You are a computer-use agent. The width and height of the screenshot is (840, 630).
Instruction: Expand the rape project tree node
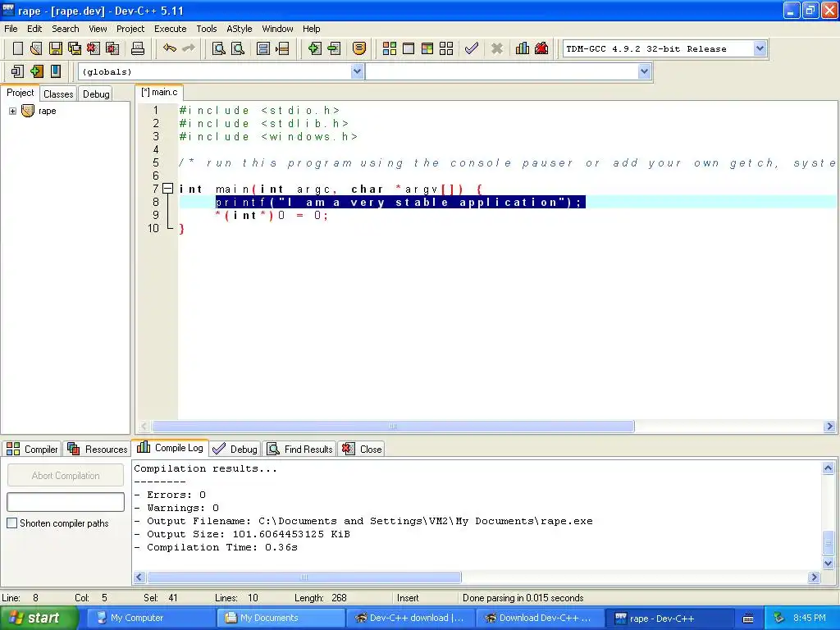(x=12, y=111)
